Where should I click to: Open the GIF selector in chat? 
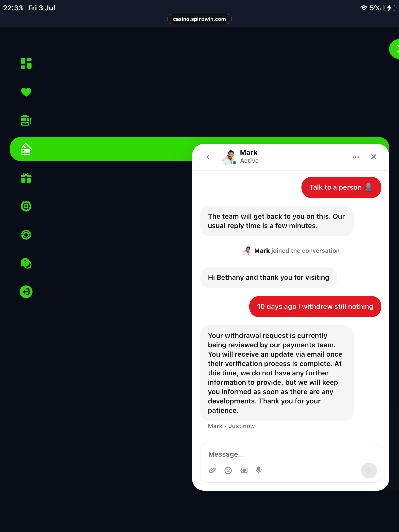pos(244,470)
